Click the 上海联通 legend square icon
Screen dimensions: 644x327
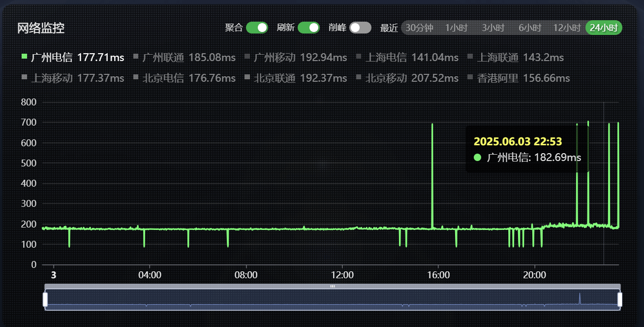[470, 57]
